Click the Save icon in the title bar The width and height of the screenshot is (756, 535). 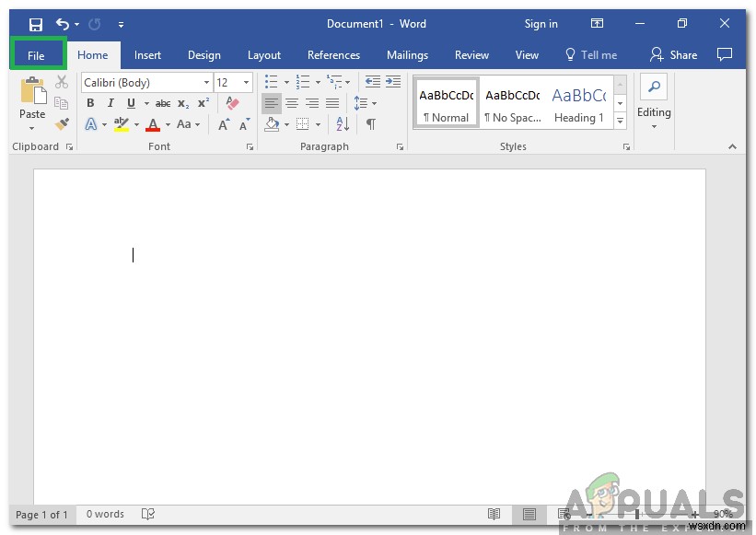coord(36,24)
